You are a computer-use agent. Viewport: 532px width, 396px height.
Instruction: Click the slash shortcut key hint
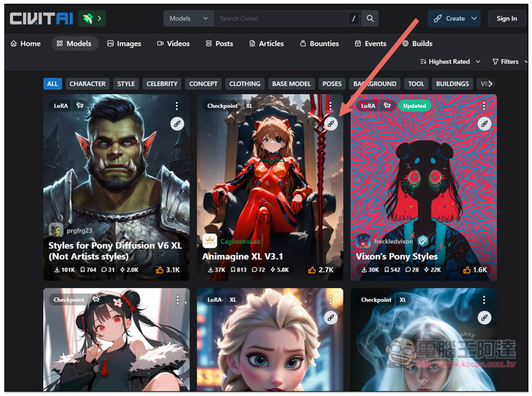click(353, 18)
